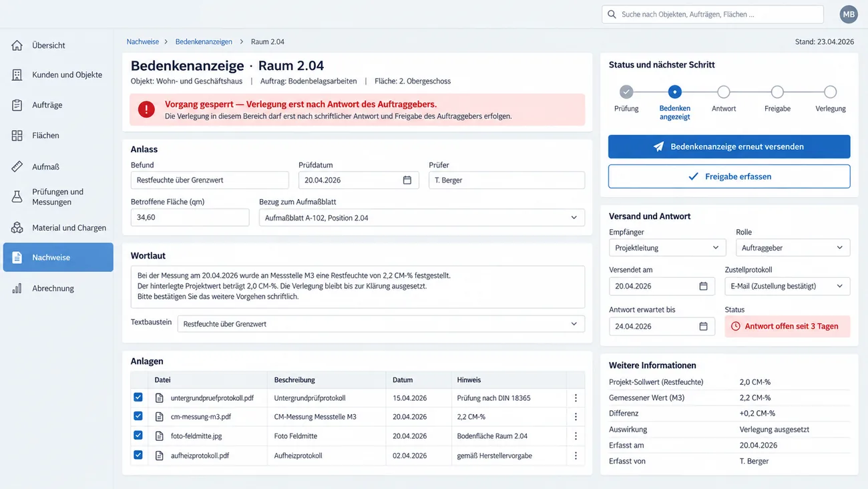Expand the Bezug zum Aufmaßblatt dropdown
This screenshot has height=489, width=868.
[x=422, y=218]
